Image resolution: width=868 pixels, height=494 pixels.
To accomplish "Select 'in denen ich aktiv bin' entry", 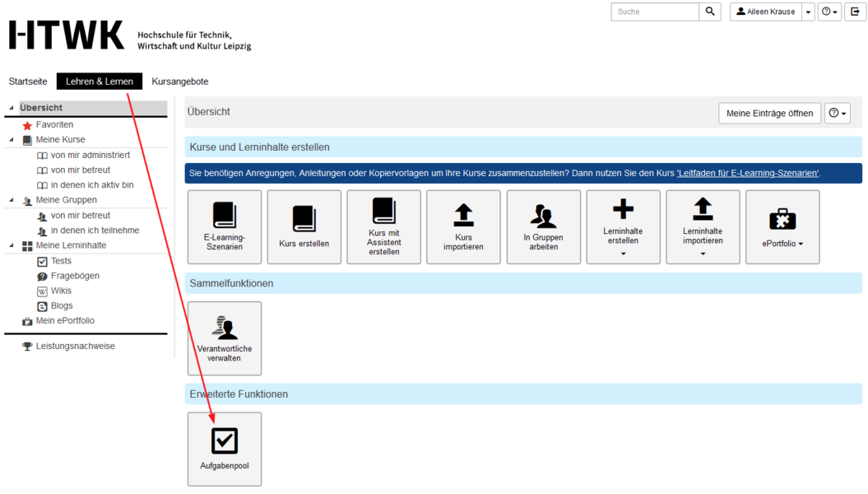I will coord(92,185).
